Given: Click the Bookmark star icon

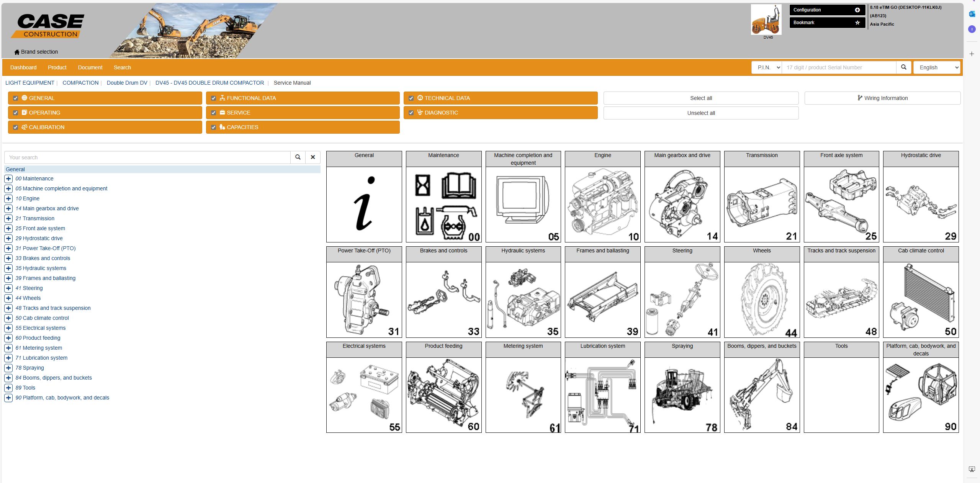Looking at the screenshot, I should point(857,23).
